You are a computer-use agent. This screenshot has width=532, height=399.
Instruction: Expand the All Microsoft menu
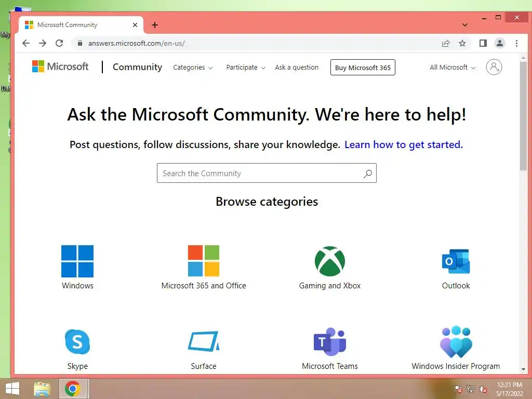coord(453,67)
